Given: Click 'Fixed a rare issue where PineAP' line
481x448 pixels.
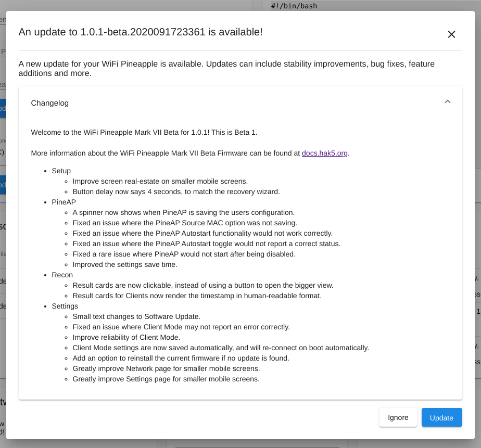Looking at the screenshot, I should click(x=184, y=254).
